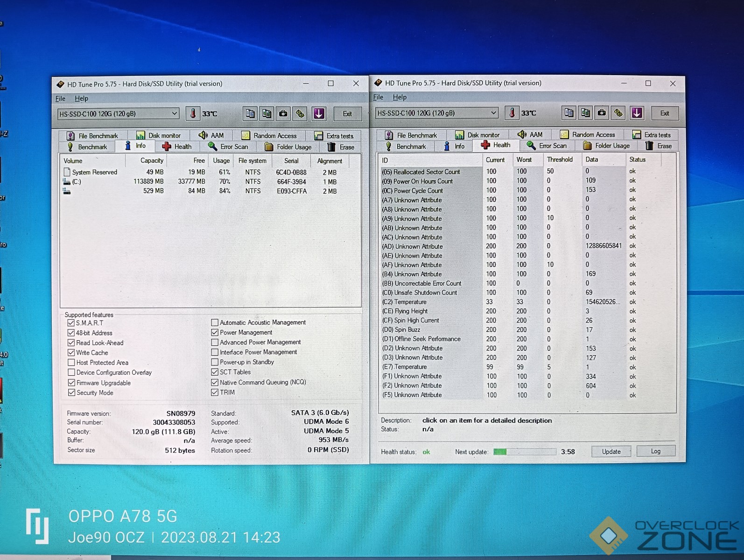The width and height of the screenshot is (744, 560).
Task: Click copy screenshot icon in right window toolbar
Action: (585, 113)
